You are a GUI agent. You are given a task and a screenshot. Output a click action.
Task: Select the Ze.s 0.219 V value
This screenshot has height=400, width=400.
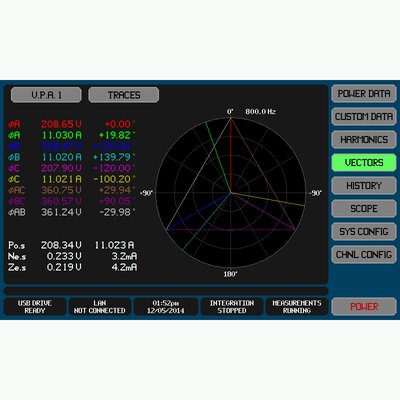tap(64, 267)
